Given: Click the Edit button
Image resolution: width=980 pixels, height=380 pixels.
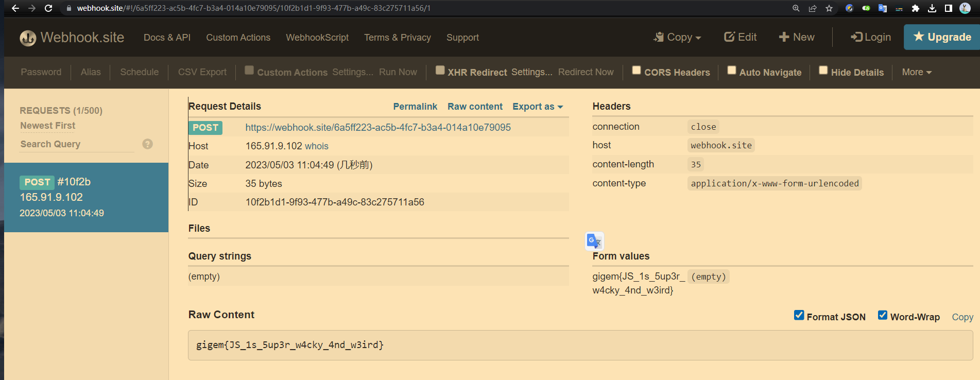Looking at the screenshot, I should pyautogui.click(x=741, y=37).
